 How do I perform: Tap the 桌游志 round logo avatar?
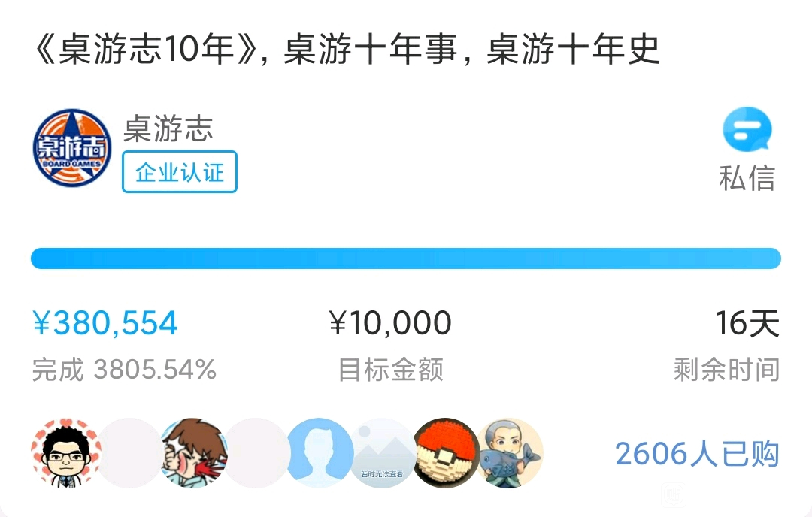pos(72,147)
